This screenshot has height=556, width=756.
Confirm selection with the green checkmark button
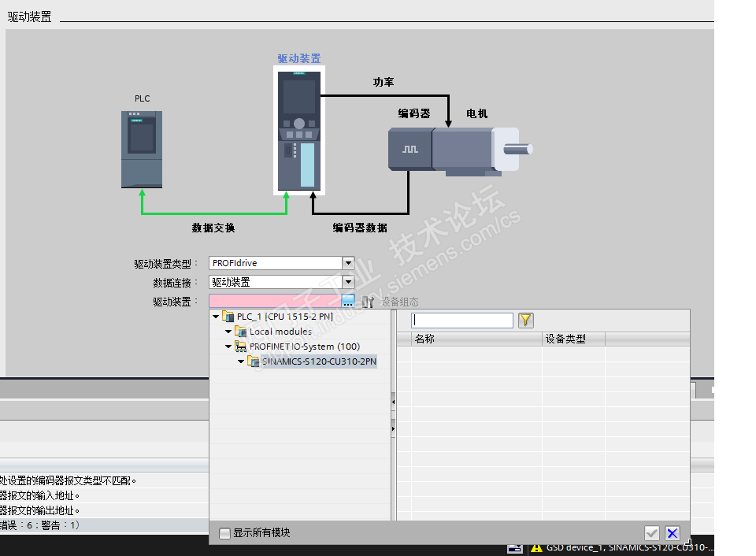[x=652, y=533]
